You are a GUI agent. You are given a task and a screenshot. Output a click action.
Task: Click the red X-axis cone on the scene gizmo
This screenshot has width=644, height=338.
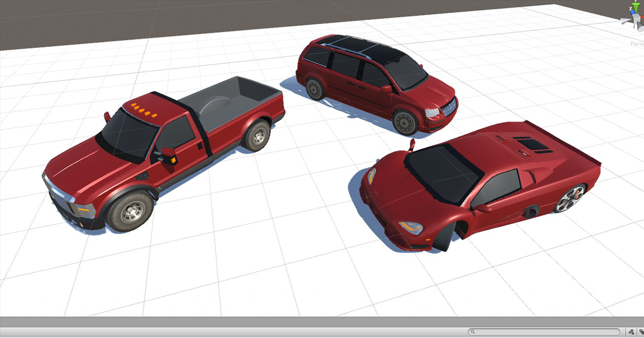pyautogui.click(x=643, y=17)
